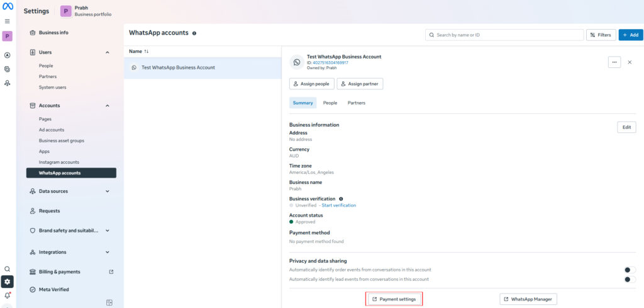Viewport: 644px width, 308px height.
Task: Expand Brand safety and suitability section
Action: (108, 231)
